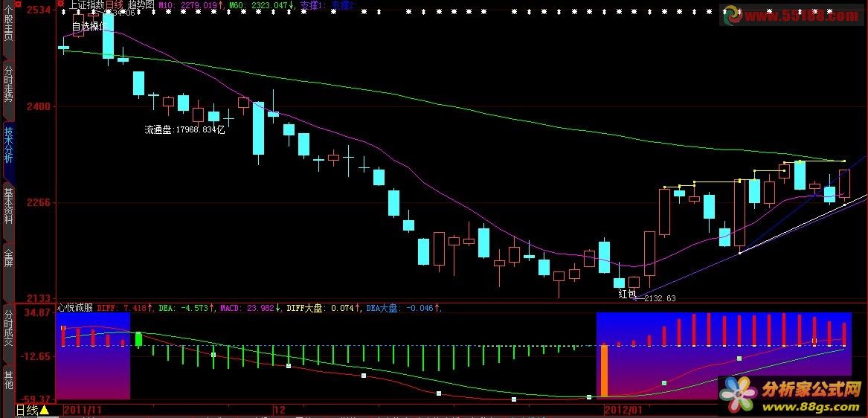
Task: Select the MACD: 23.982 readout
Action: tap(251, 308)
